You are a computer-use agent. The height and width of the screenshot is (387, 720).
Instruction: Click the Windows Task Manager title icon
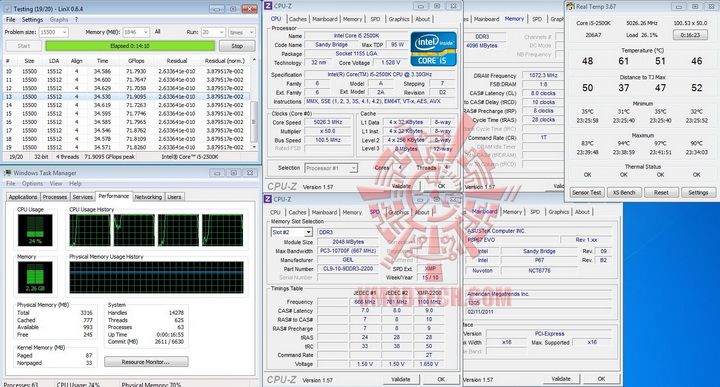[7, 173]
